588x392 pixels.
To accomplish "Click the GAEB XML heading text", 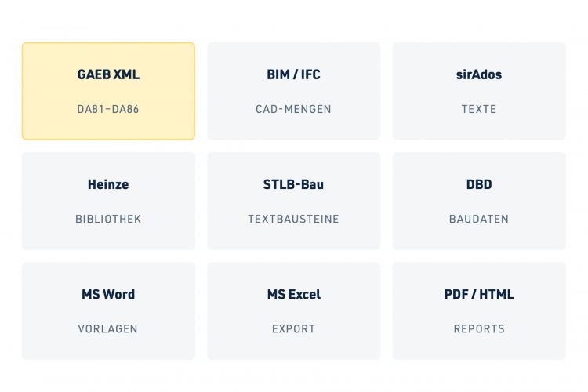I will point(108,74).
